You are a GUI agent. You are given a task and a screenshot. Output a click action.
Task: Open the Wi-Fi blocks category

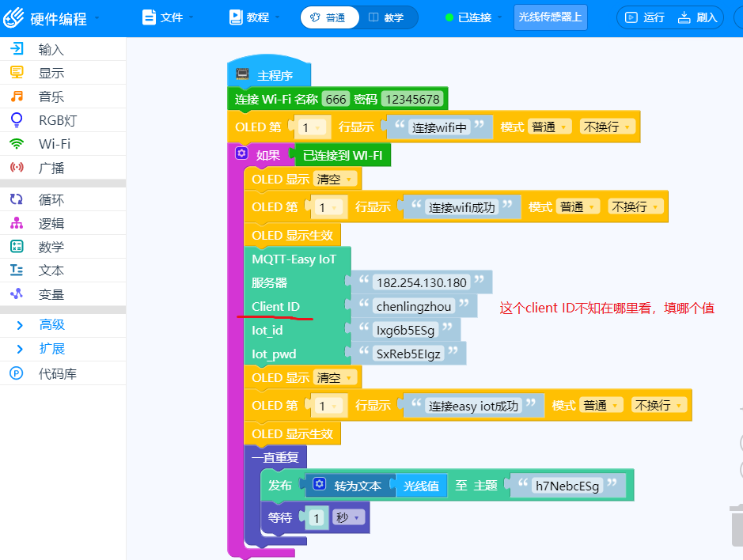pyautogui.click(x=17, y=143)
